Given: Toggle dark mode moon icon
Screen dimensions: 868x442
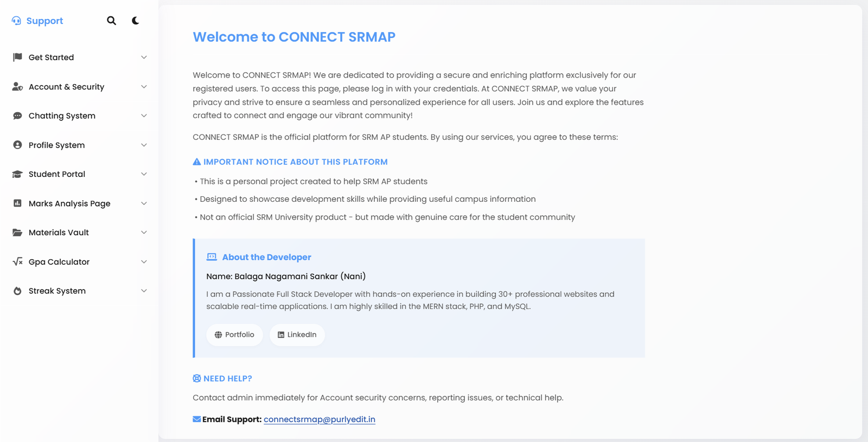Looking at the screenshot, I should click(x=135, y=21).
